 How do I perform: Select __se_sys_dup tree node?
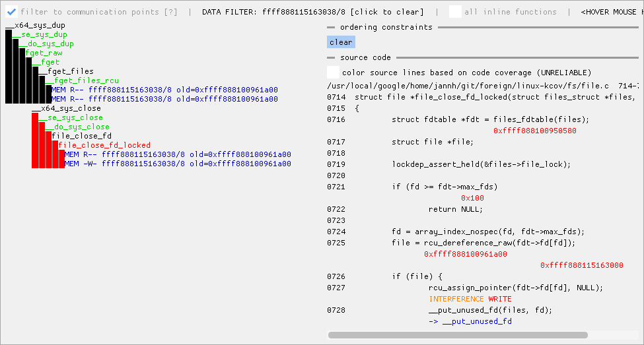tap(40, 34)
